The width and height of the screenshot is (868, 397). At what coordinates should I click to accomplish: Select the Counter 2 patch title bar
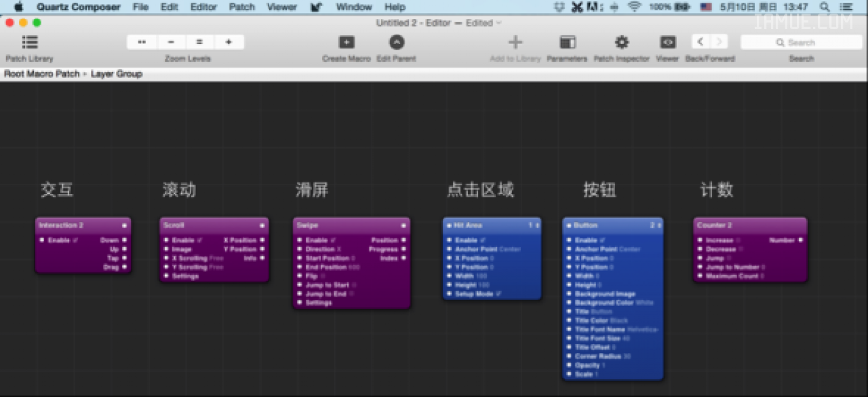(751, 225)
